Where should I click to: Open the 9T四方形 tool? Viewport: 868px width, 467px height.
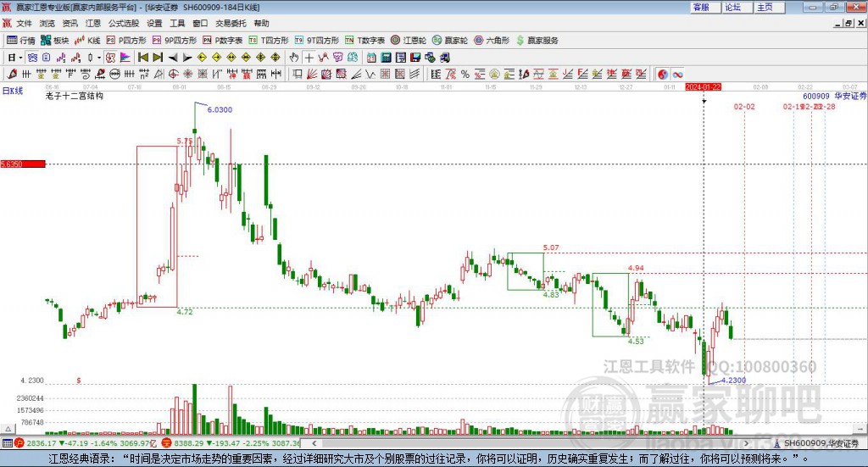[317, 41]
